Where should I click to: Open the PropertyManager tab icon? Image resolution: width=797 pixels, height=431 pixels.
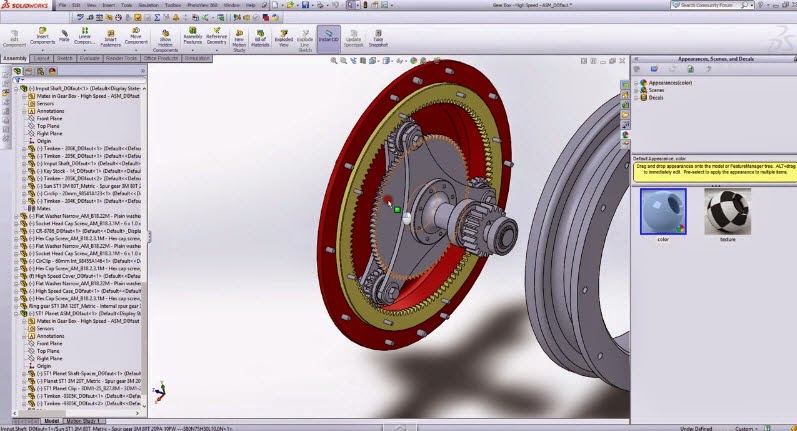point(29,71)
